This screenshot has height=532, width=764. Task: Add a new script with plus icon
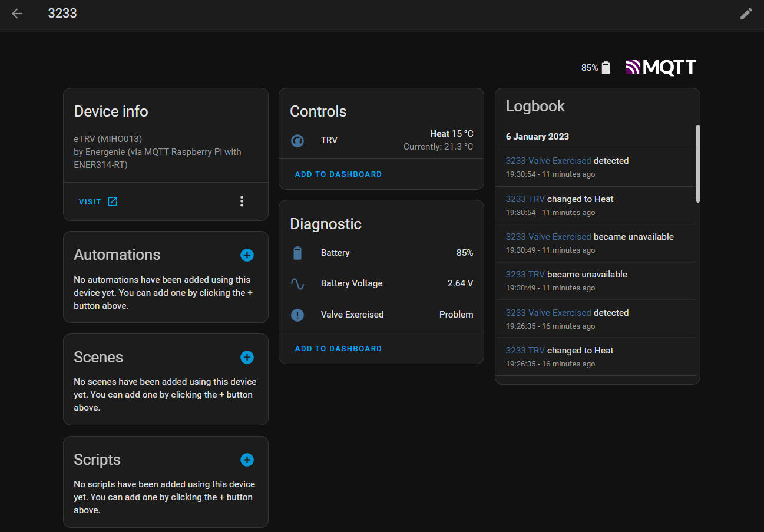(247, 460)
